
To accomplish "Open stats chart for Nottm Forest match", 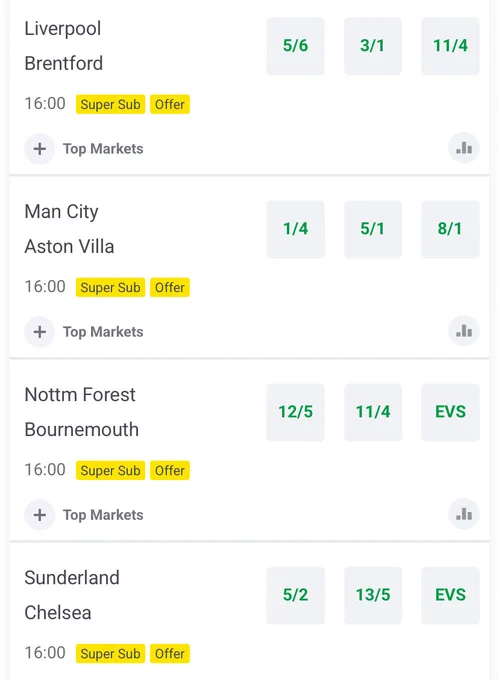I will click(x=463, y=514).
